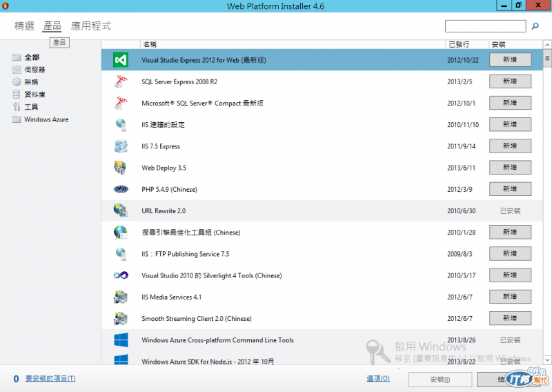Select the 資料庫 category
Image resolution: width=552 pixels, height=392 pixels.
29,95
